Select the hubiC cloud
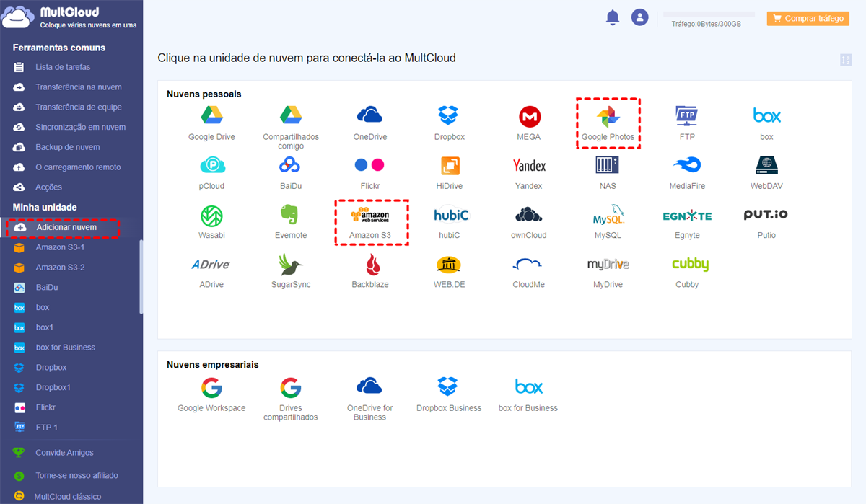Viewport: 866px width, 504px height. pos(450,215)
